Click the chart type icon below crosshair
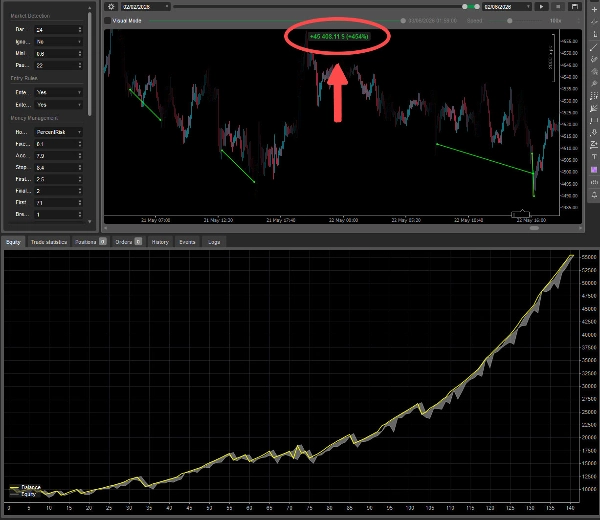 coord(594,22)
